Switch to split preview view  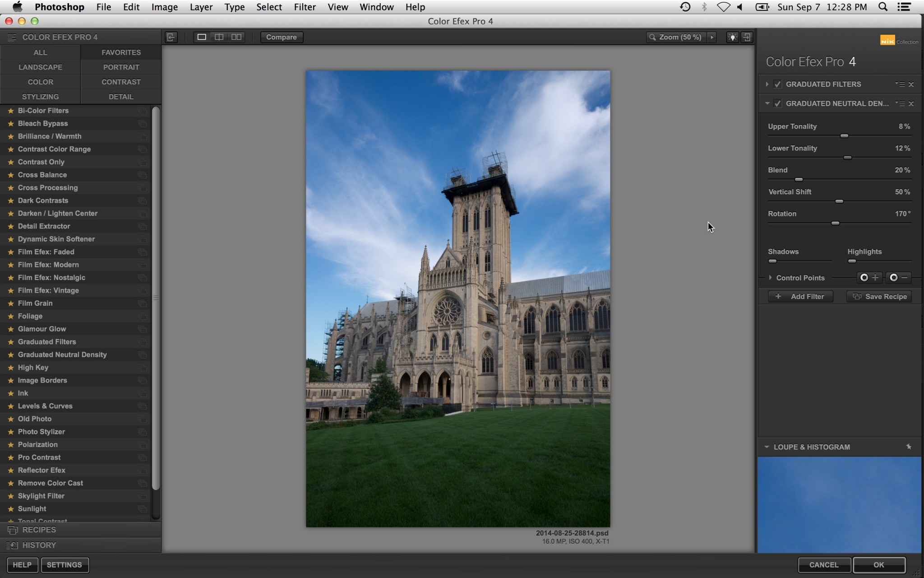tap(219, 37)
